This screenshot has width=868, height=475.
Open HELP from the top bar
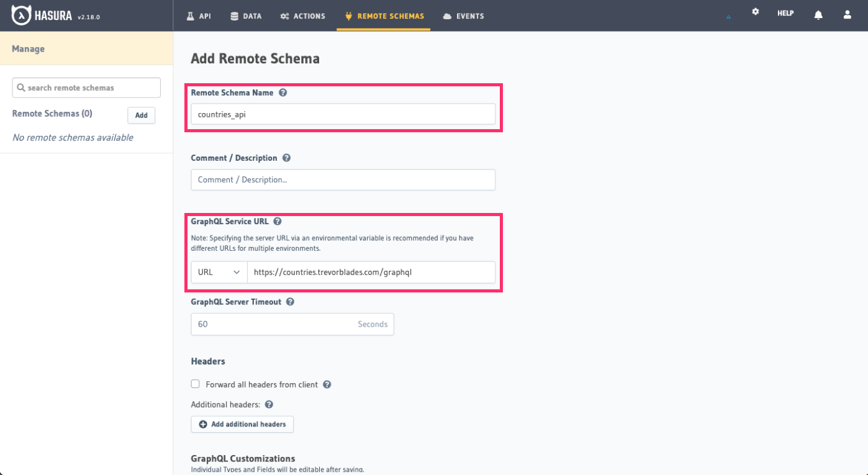[785, 12]
